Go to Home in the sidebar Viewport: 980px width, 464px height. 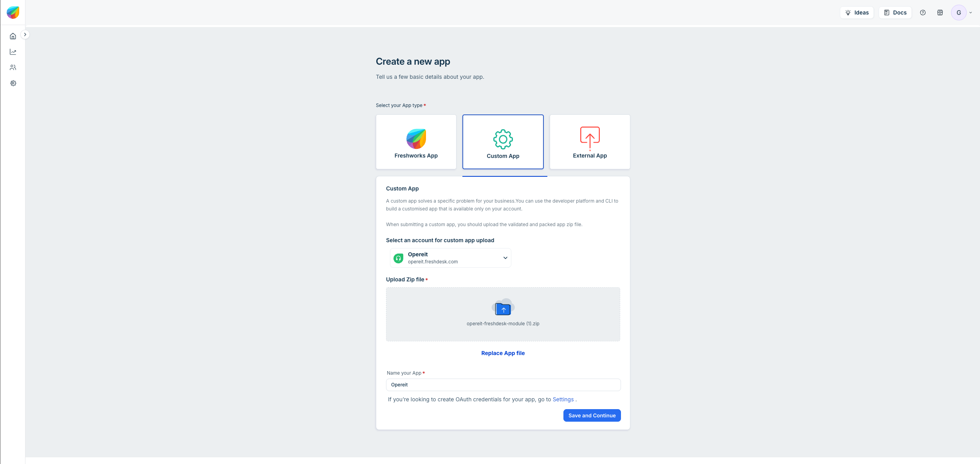[13, 36]
